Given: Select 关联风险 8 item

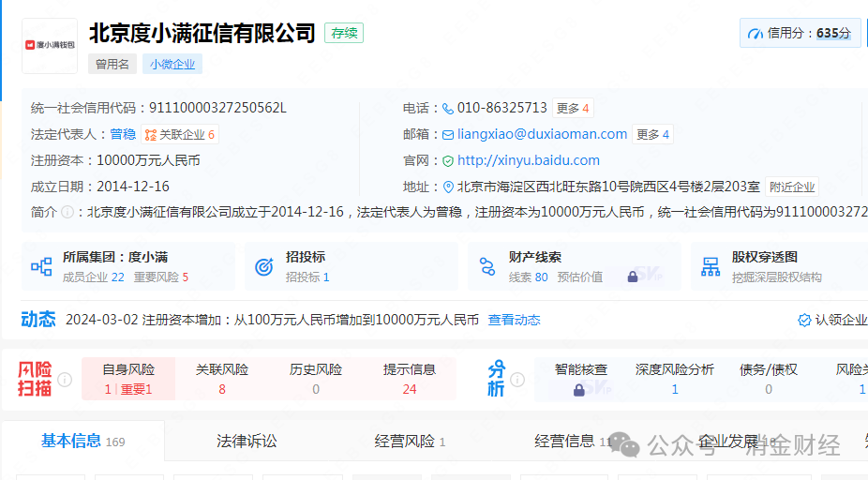Looking at the screenshot, I should point(222,380).
